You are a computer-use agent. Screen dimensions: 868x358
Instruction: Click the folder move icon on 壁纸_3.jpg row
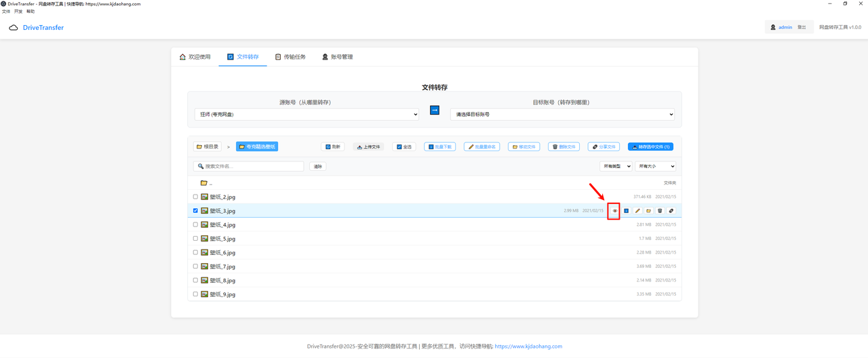click(648, 211)
